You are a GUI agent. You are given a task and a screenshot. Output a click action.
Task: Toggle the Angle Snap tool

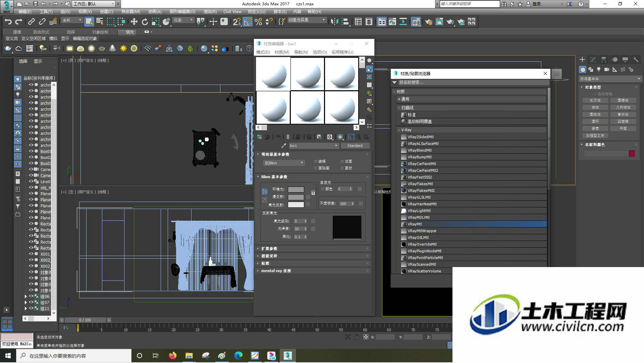pyautogui.click(x=248, y=22)
